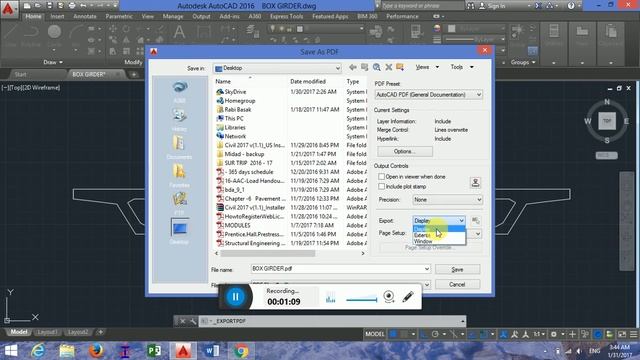
Task: Click the wrench icon on command line
Action: (193, 321)
